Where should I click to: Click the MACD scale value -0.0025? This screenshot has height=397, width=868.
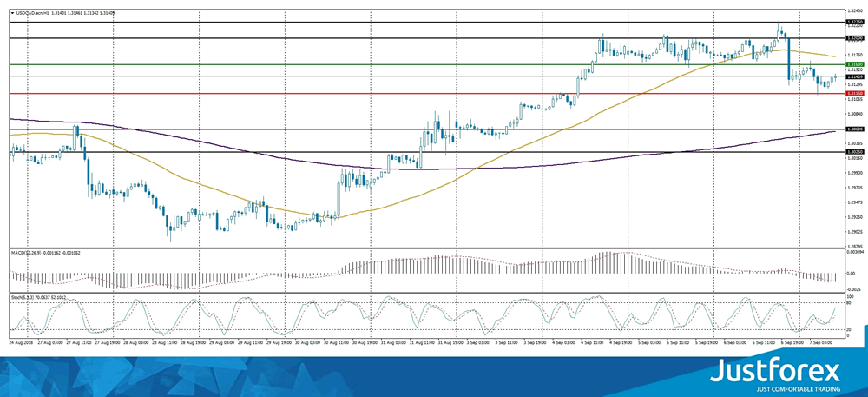(852, 288)
